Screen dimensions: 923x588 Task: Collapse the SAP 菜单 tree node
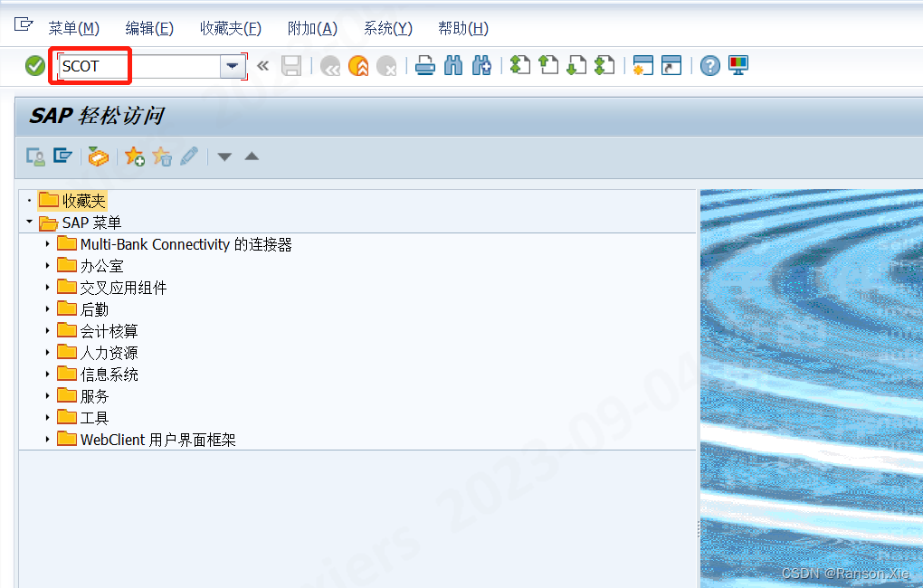29,222
